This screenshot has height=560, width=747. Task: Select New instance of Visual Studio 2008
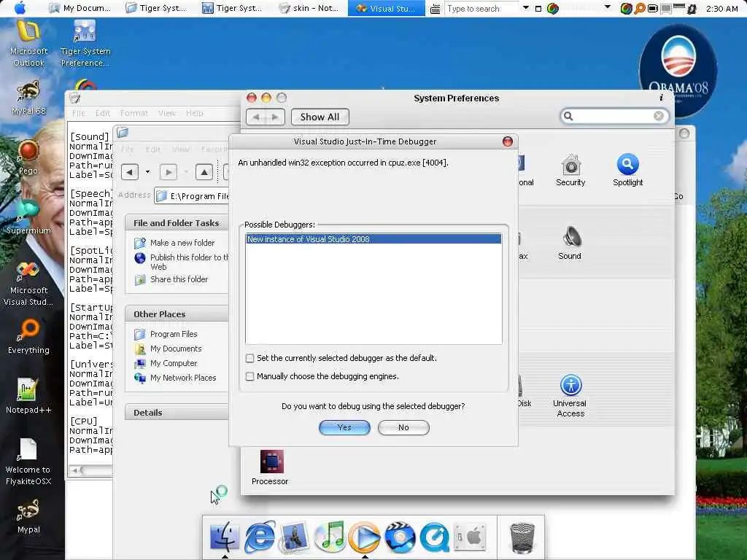point(373,239)
